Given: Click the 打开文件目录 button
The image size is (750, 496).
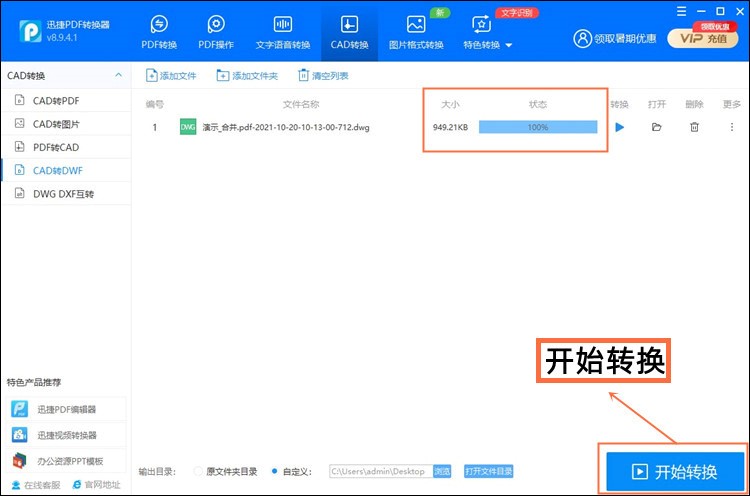Looking at the screenshot, I should tap(488, 471).
